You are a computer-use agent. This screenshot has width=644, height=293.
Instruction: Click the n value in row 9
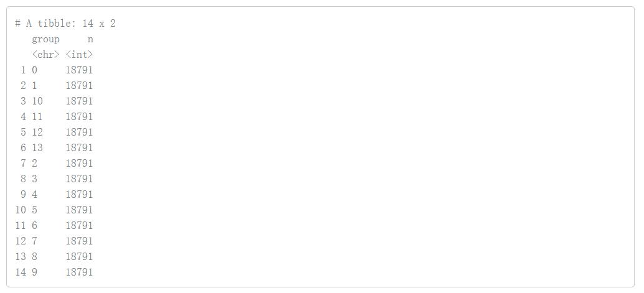click(79, 195)
